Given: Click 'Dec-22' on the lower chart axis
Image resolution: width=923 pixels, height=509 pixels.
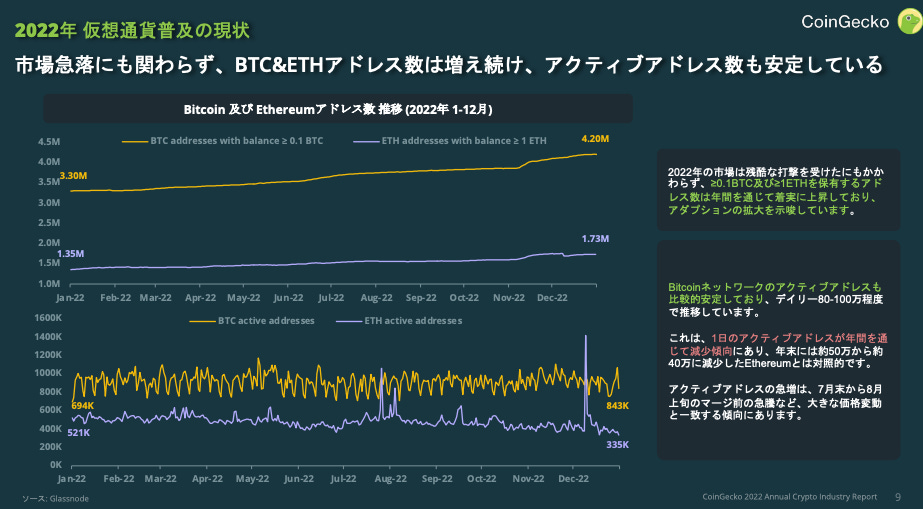Looking at the screenshot, I should (573, 478).
